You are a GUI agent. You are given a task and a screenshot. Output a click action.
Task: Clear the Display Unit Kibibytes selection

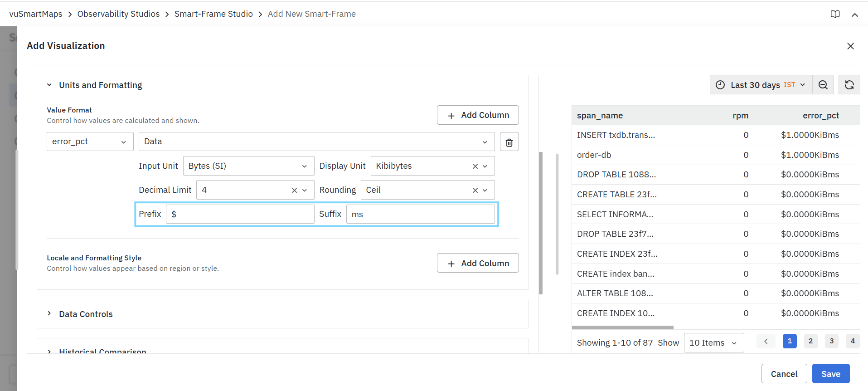pos(475,166)
